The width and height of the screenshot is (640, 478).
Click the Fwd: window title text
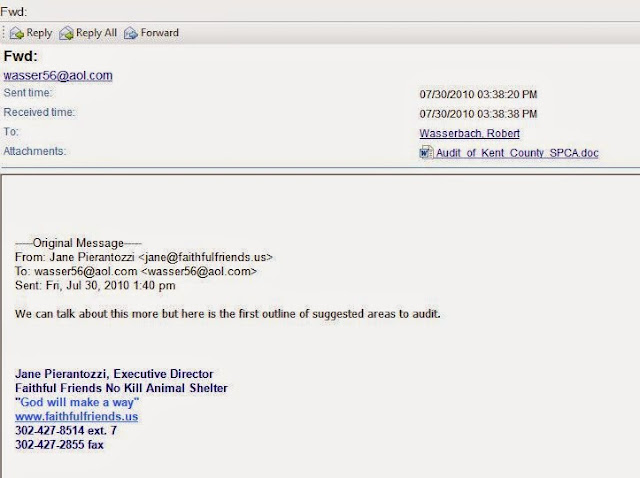pos(13,11)
